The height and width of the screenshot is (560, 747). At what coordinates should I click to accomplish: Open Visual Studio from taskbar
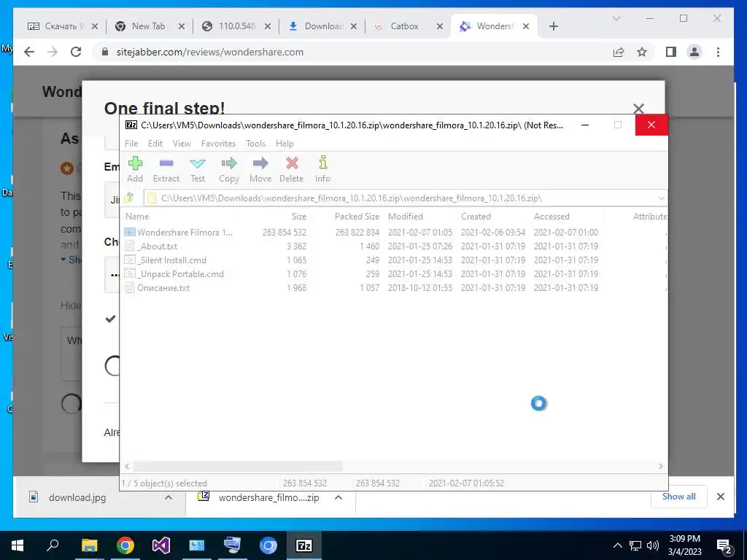161,545
